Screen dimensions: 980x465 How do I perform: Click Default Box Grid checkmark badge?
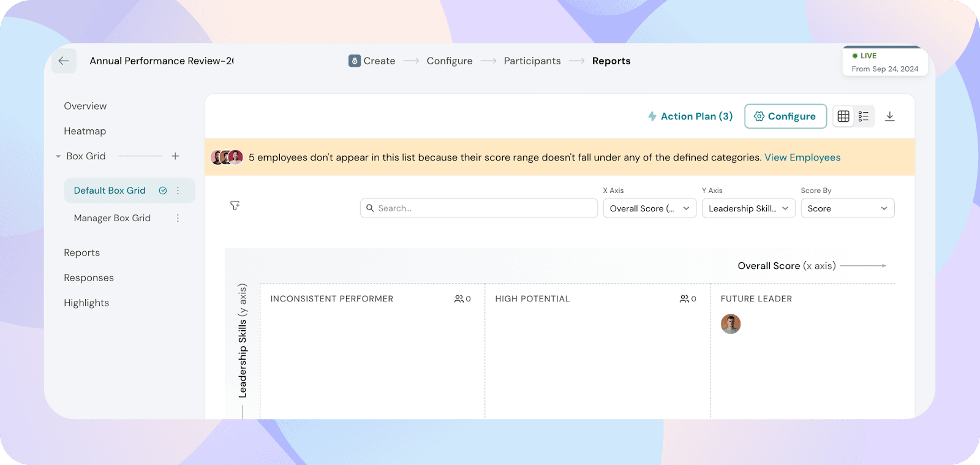(163, 191)
